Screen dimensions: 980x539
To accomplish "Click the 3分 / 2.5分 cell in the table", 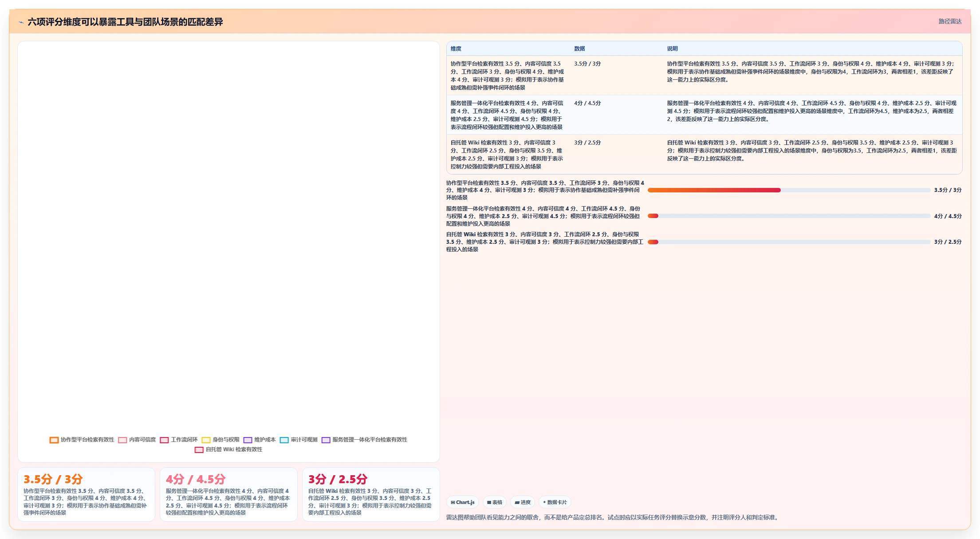I will pos(587,143).
